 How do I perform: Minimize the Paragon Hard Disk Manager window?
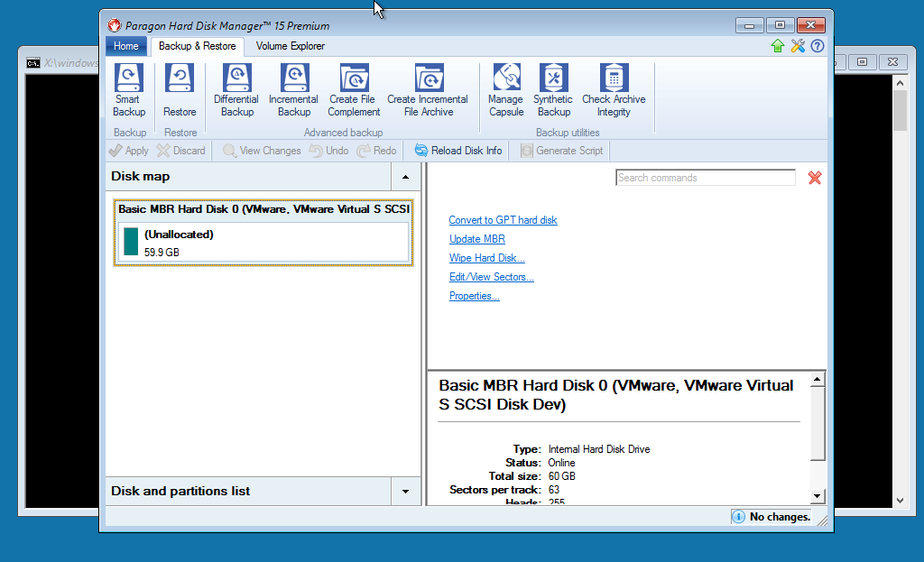749,25
